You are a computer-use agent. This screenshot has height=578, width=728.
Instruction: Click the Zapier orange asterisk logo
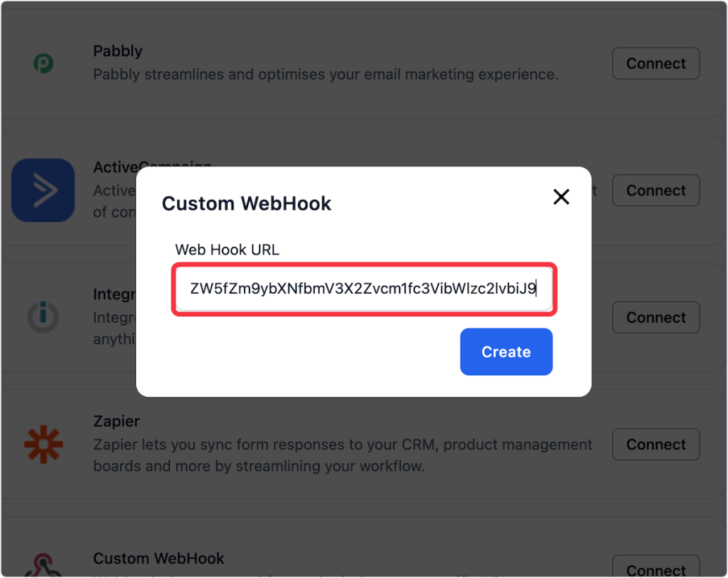43,444
